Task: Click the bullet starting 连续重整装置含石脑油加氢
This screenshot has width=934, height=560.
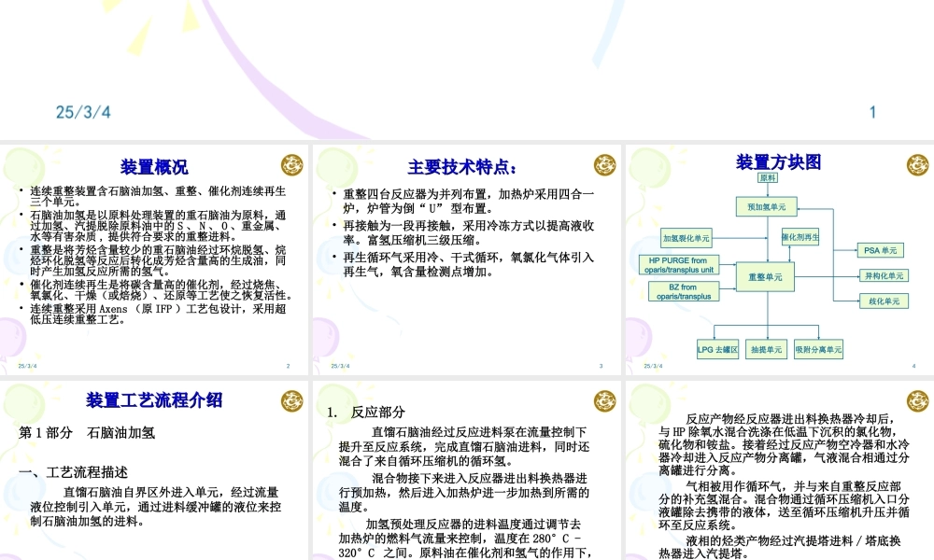Action: 158,196
